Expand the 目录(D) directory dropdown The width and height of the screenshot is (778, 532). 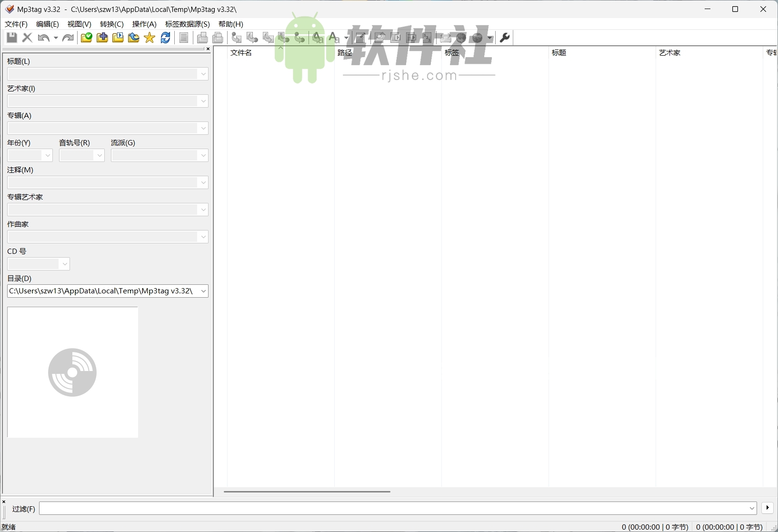pyautogui.click(x=203, y=291)
